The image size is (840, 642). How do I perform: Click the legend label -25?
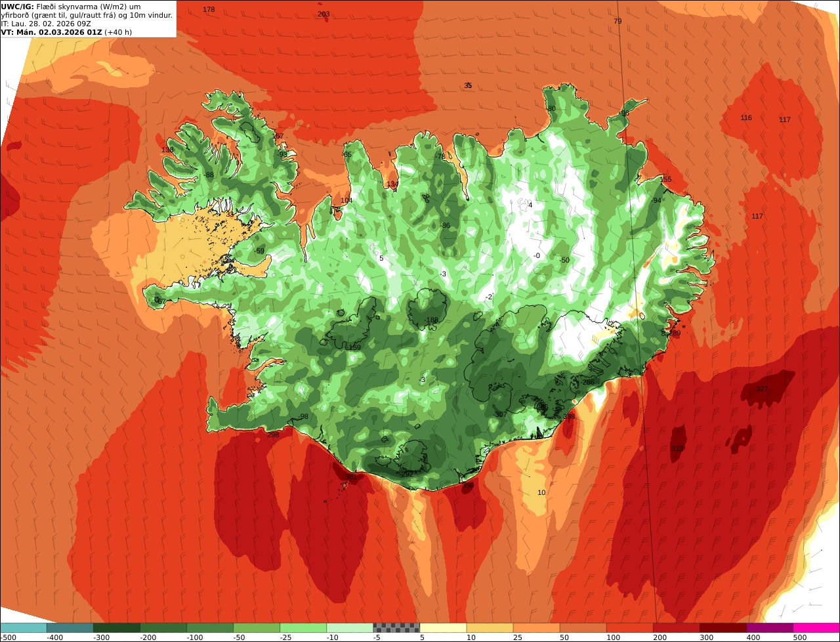[x=287, y=637]
